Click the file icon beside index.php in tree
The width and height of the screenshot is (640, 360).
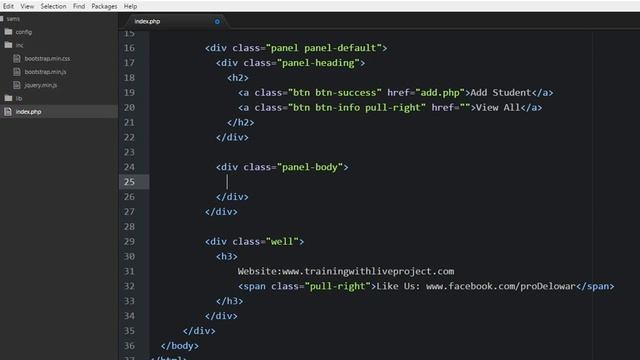point(8,111)
